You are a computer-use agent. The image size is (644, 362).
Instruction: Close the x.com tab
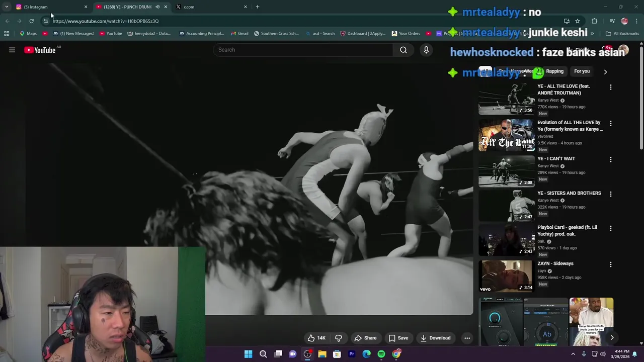pos(246,7)
